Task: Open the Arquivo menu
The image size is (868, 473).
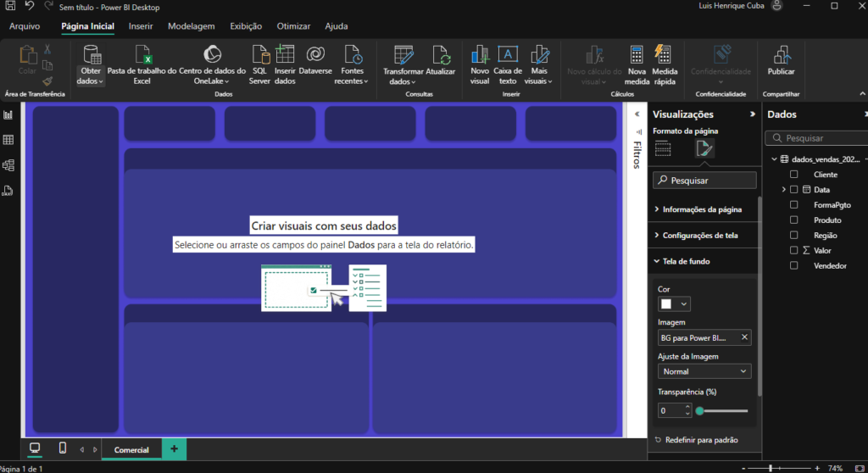Action: click(25, 26)
